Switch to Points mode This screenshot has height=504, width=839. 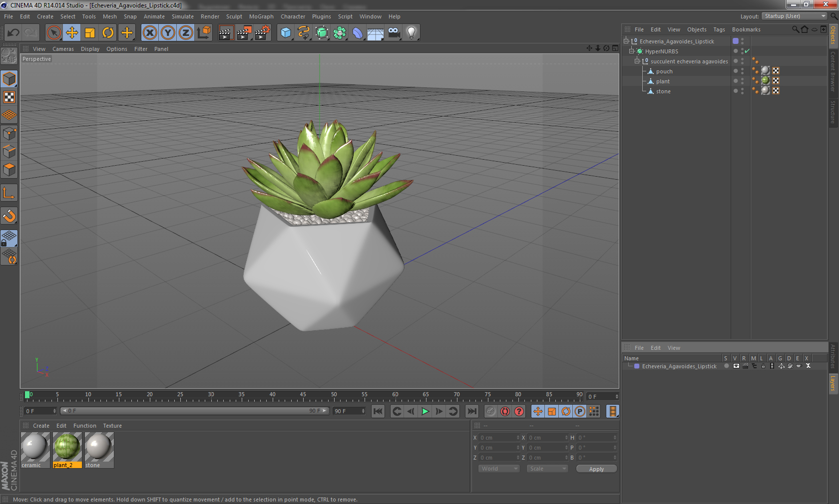(9, 134)
